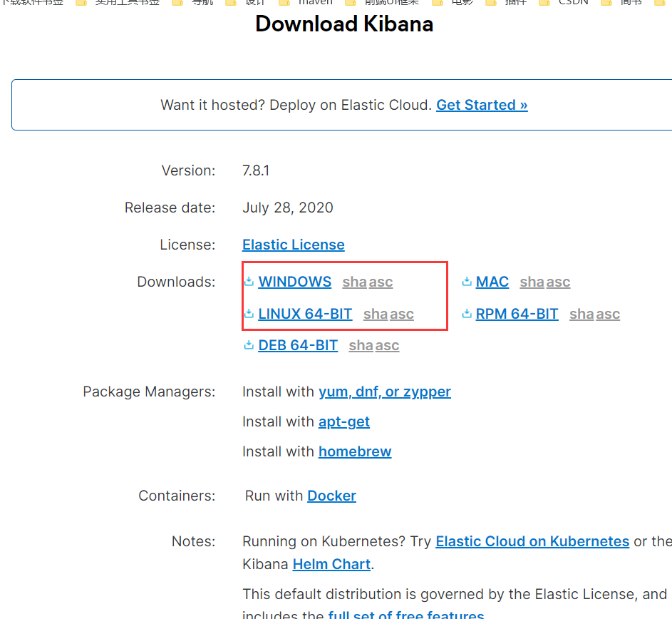Viewport: 672px width, 619px height.
Task: Open the sha link for WINDOWS
Action: coord(354,282)
